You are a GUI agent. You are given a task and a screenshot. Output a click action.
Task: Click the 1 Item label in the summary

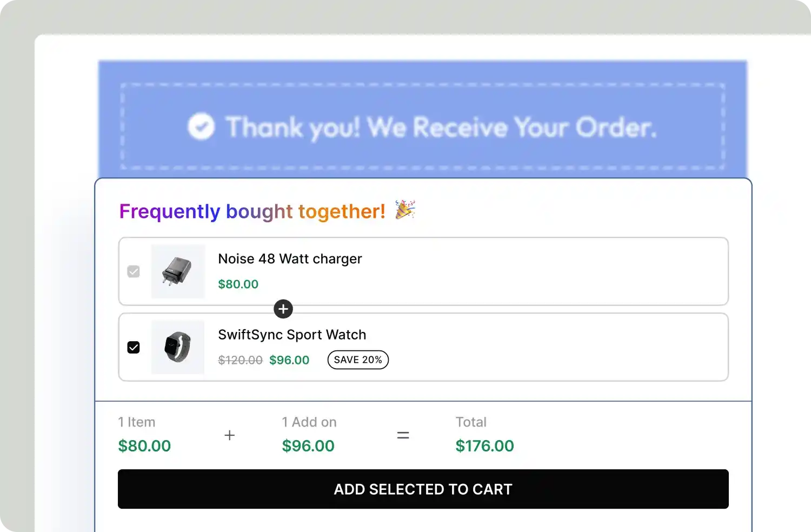pyautogui.click(x=137, y=422)
